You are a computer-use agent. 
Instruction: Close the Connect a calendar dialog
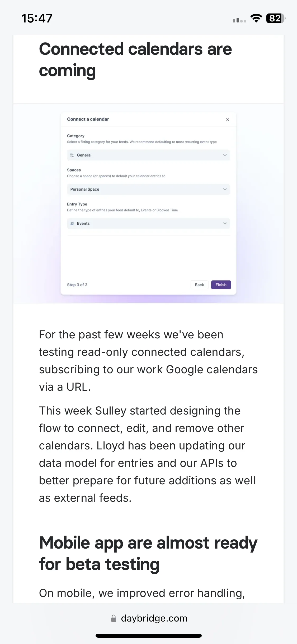[x=228, y=119]
